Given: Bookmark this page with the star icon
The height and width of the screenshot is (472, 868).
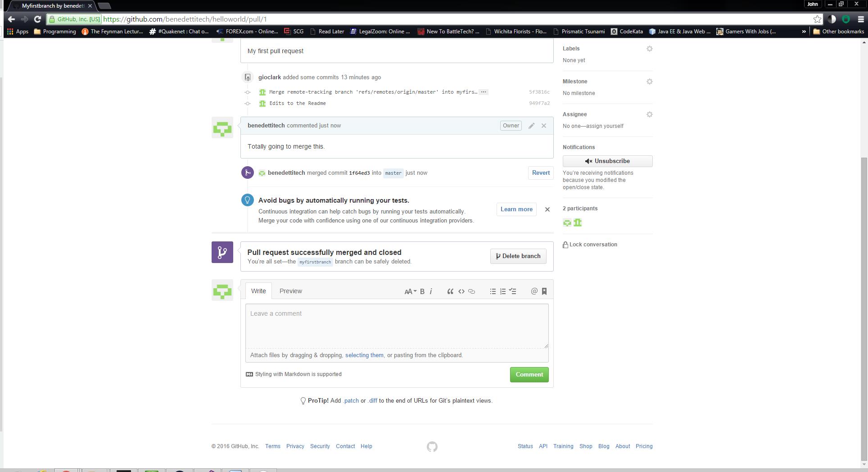Looking at the screenshot, I should 817,19.
